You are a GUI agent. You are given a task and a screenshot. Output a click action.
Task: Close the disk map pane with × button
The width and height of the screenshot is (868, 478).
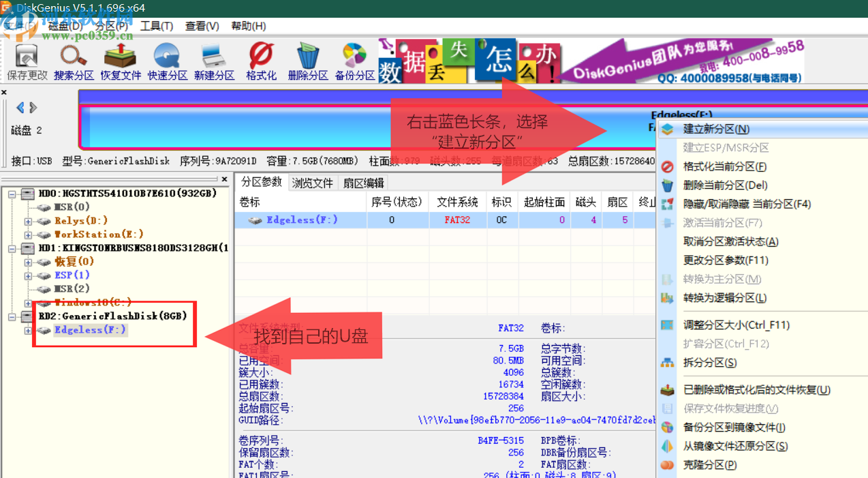tap(4, 93)
